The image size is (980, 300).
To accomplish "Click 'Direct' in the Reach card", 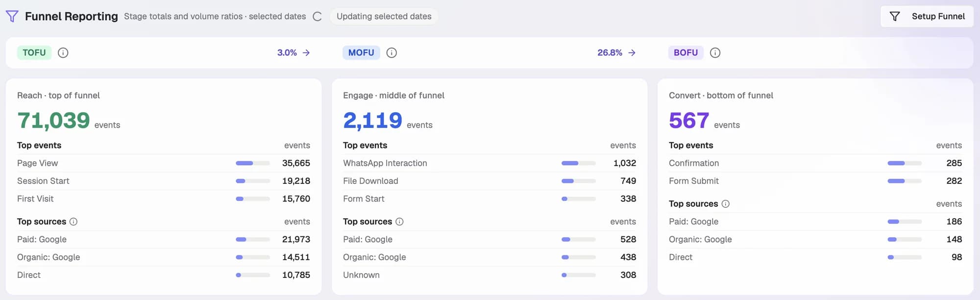I will tap(29, 275).
